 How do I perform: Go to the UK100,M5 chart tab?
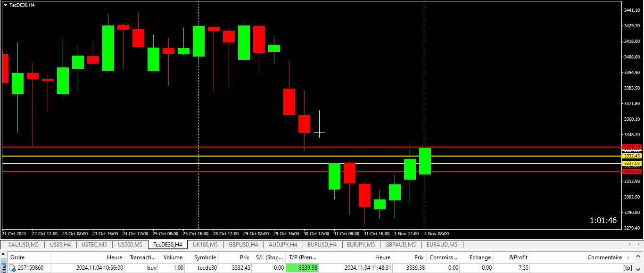(205, 245)
